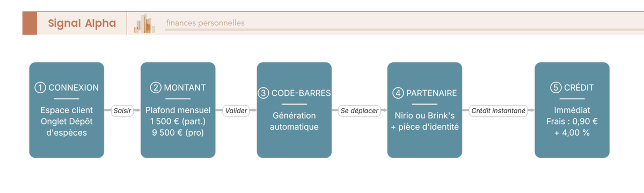
Task: Click 'Immédiat' text in CRÉDIT card
Action: pyautogui.click(x=572, y=110)
